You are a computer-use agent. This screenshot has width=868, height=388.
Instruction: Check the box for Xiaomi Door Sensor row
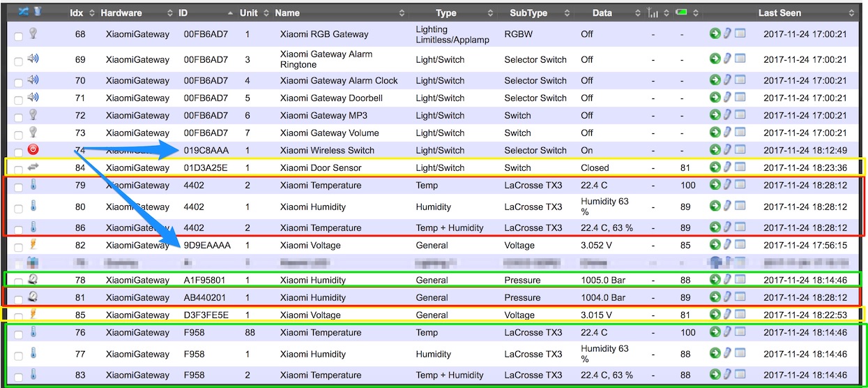18,169
